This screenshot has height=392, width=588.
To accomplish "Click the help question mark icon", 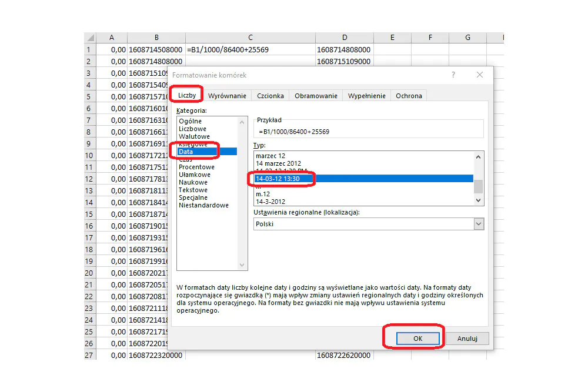I will (x=453, y=75).
